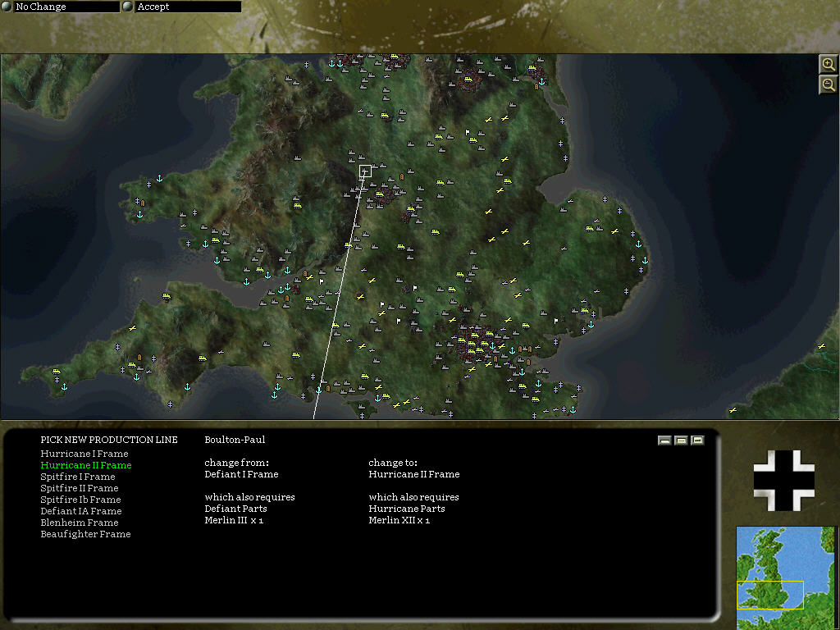The width and height of the screenshot is (840, 630).
Task: Click the No Change button
Action: 66,7
